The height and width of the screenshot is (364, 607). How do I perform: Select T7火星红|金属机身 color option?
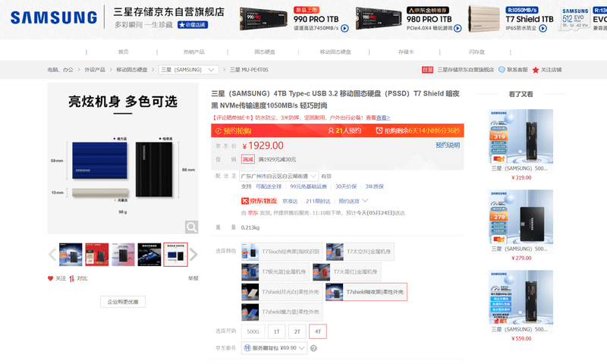347,272
